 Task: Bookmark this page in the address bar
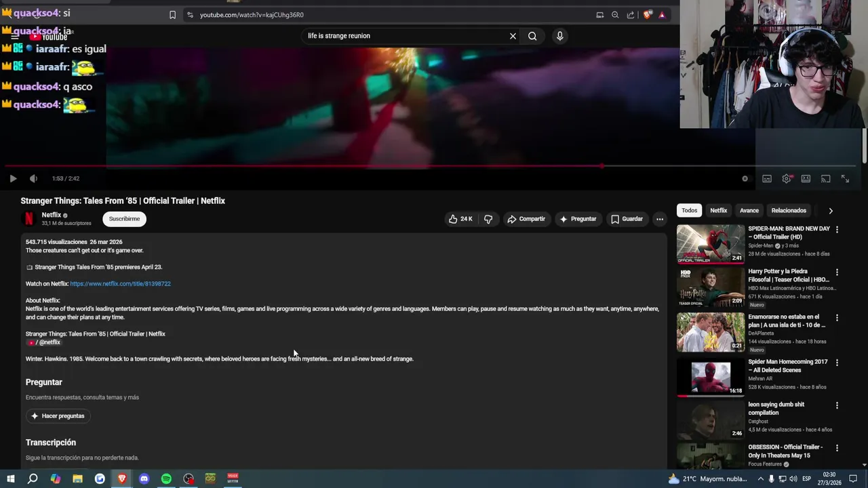[172, 15]
